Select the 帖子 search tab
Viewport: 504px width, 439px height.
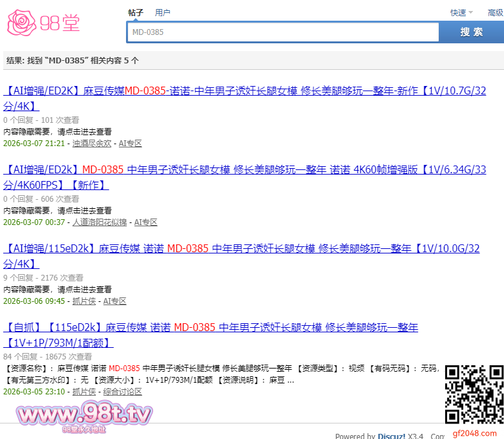136,12
